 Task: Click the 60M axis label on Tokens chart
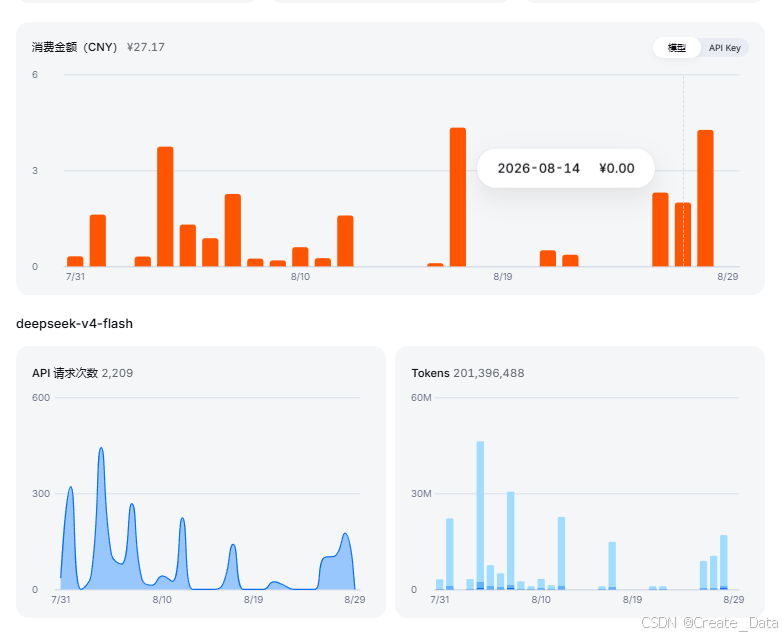421,398
